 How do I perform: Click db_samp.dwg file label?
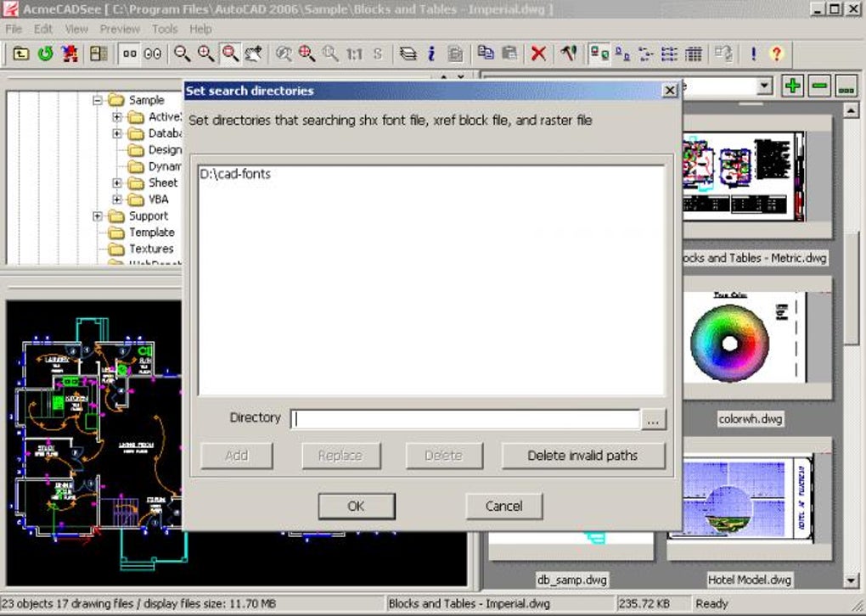tap(571, 580)
